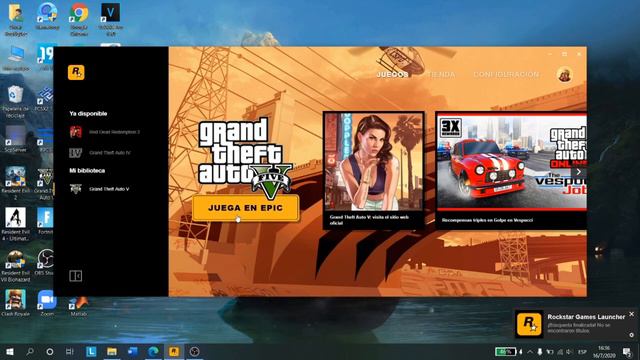Open the GTA V official website news card
The image size is (640, 360).
(373, 170)
